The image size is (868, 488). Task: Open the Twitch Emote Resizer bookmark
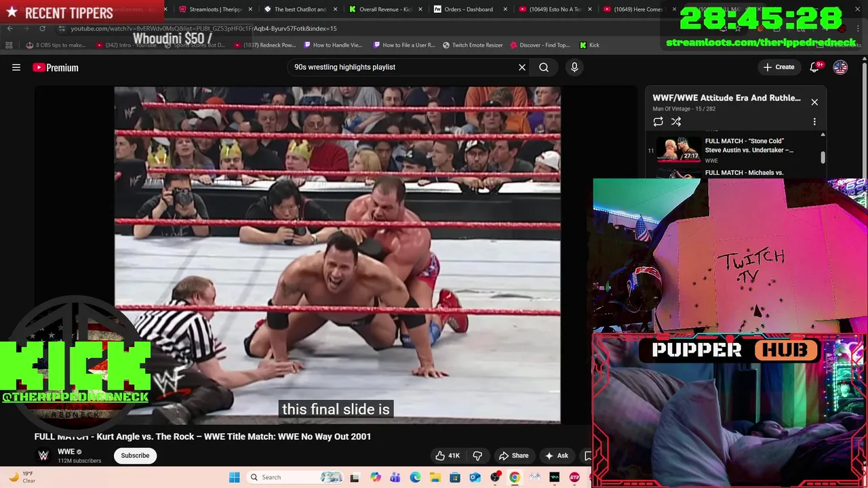(x=473, y=45)
